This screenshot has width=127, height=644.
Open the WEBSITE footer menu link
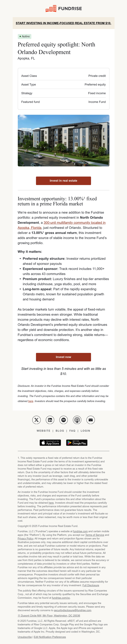(x=43, y=431)
